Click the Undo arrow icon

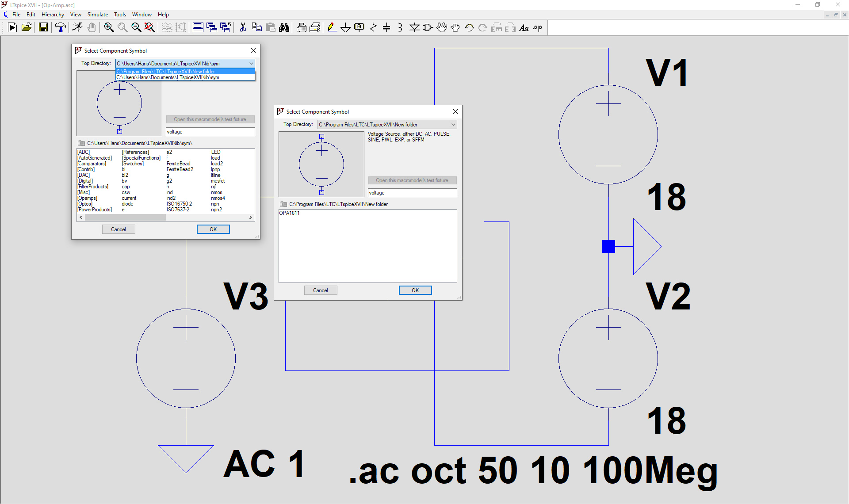(x=469, y=28)
